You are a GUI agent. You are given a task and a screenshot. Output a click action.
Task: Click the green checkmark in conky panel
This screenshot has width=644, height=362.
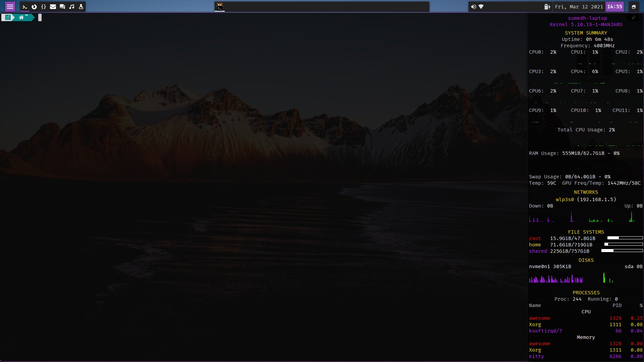coord(633,18)
